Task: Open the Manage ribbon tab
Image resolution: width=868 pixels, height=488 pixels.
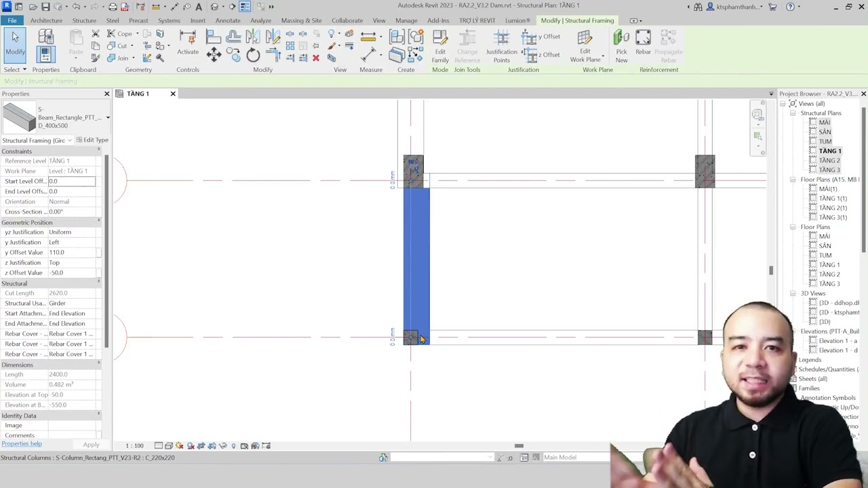Action: click(406, 20)
